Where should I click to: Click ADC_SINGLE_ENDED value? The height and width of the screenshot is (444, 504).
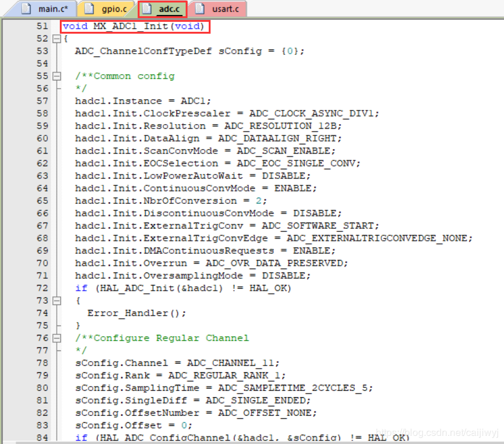(x=255, y=400)
